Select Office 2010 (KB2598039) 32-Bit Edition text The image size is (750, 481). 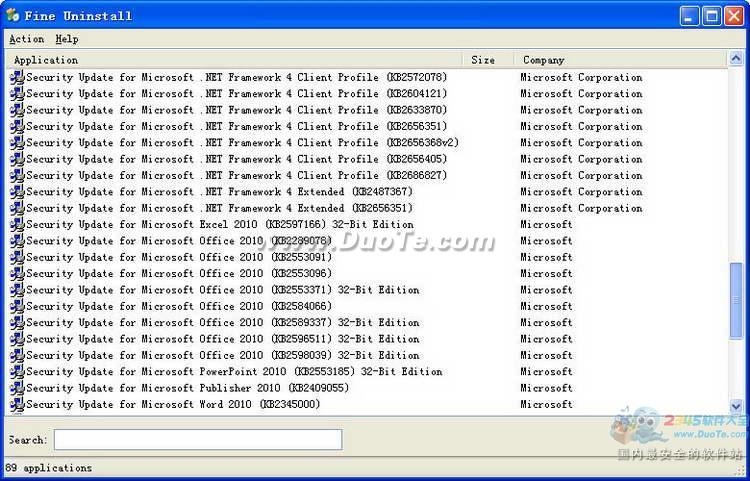click(x=223, y=355)
